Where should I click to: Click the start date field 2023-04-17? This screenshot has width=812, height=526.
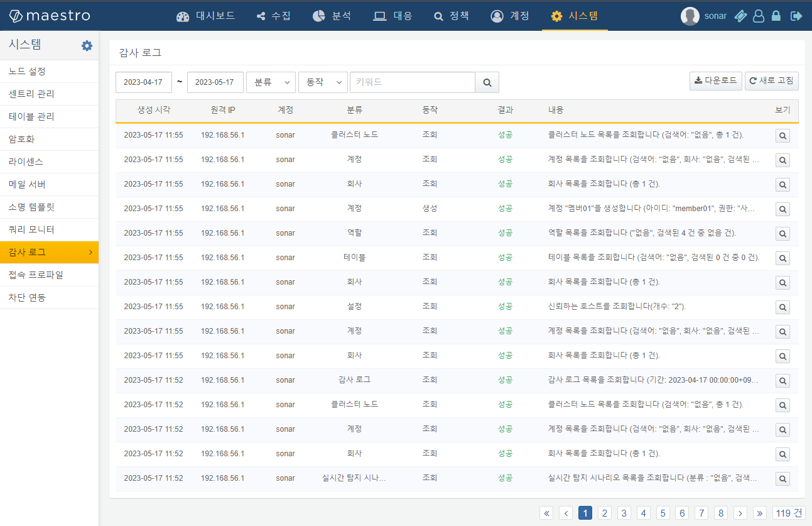[x=144, y=82]
